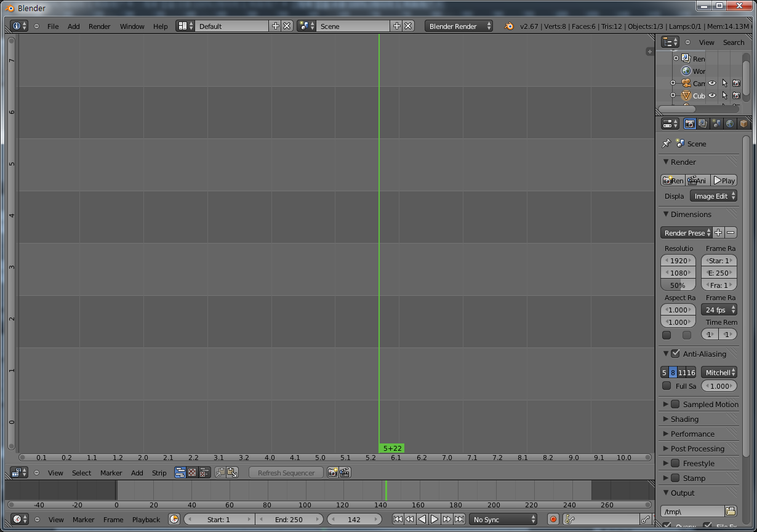
Task: Open the Info editor type selector
Action: point(20,26)
